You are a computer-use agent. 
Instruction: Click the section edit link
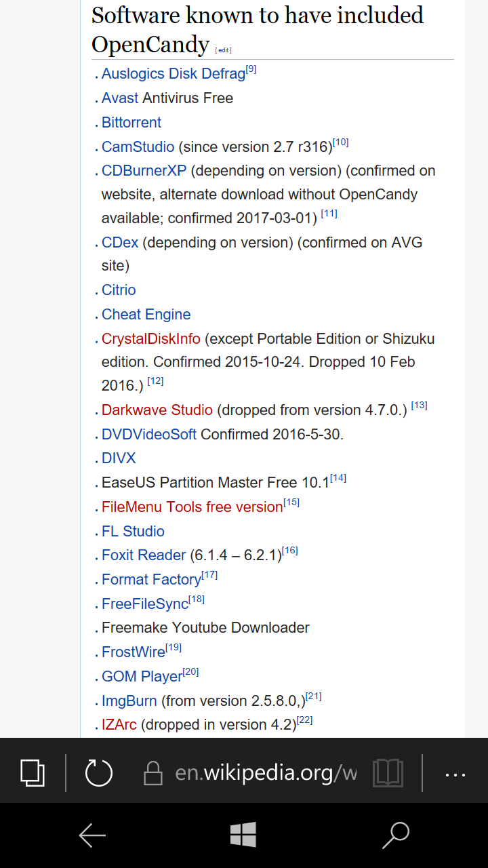pos(223,50)
